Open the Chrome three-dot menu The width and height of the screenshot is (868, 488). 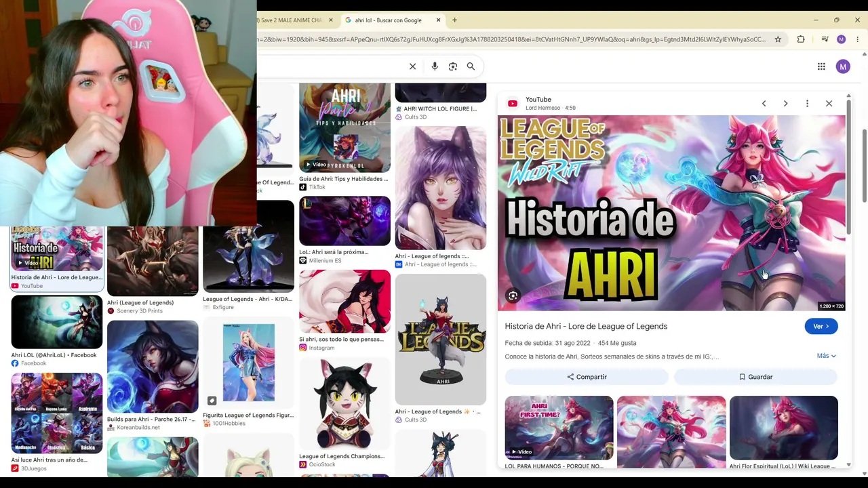point(857,39)
